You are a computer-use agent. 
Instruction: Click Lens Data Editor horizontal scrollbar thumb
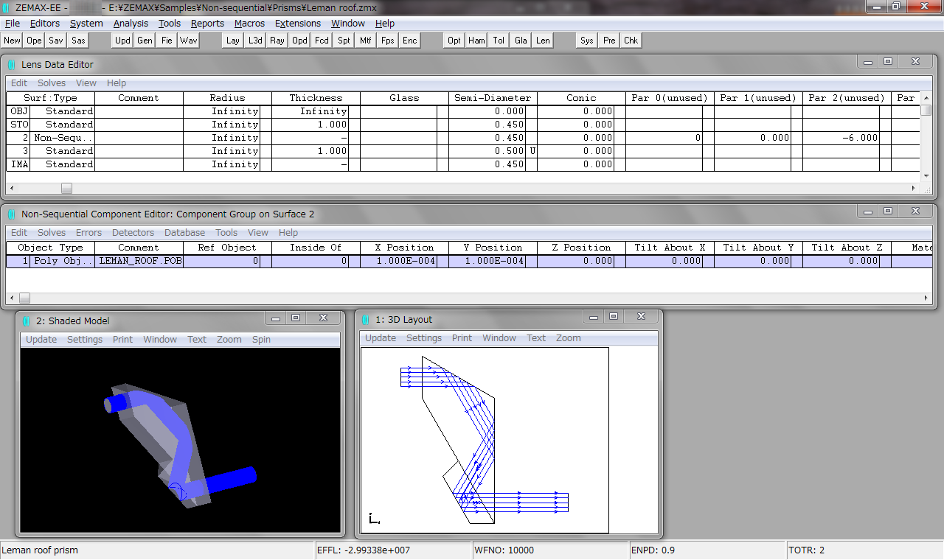(x=66, y=189)
